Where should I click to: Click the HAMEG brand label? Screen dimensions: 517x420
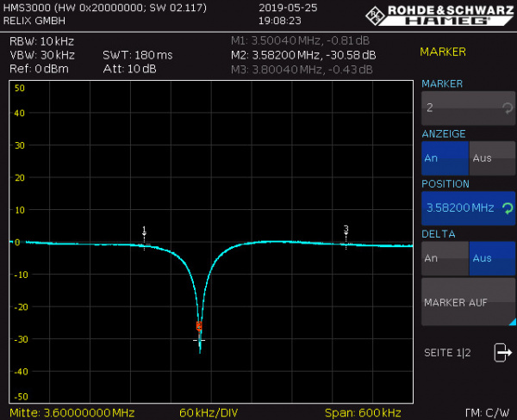coord(448,21)
